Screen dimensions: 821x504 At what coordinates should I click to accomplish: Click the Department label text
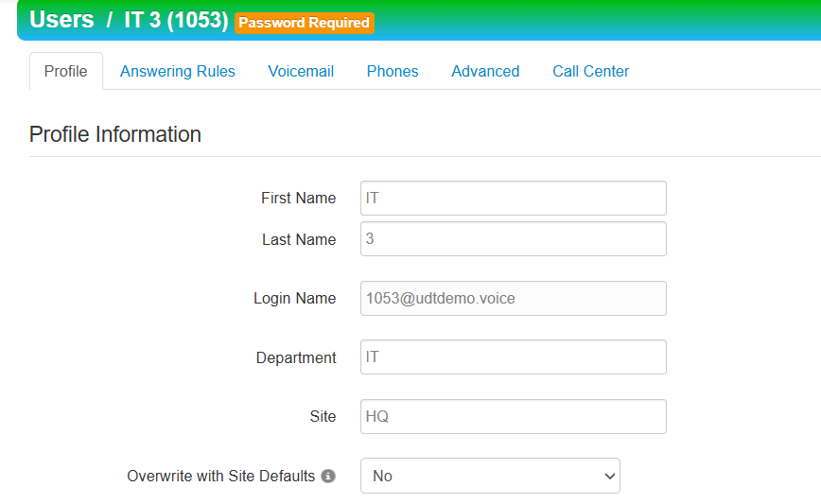tap(296, 358)
